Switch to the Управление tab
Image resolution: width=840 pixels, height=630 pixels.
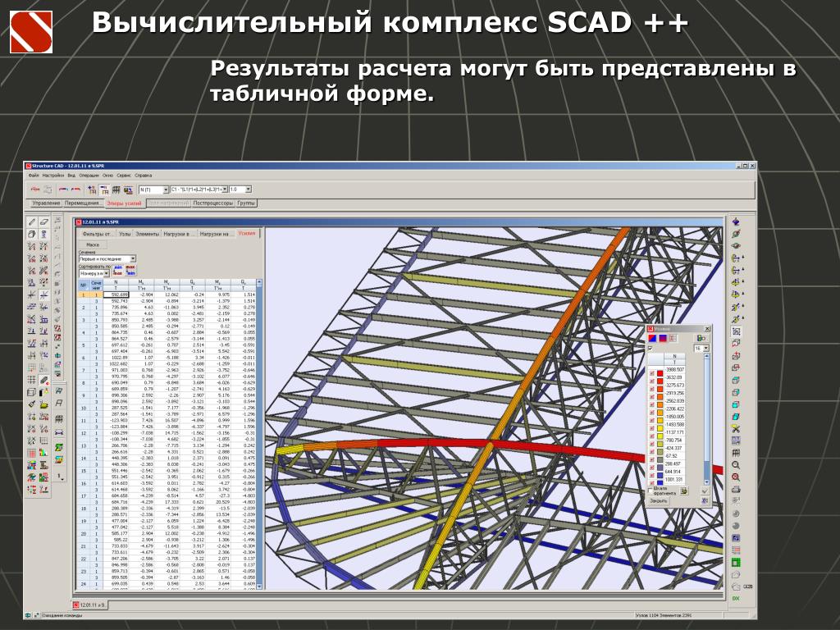[x=46, y=203]
